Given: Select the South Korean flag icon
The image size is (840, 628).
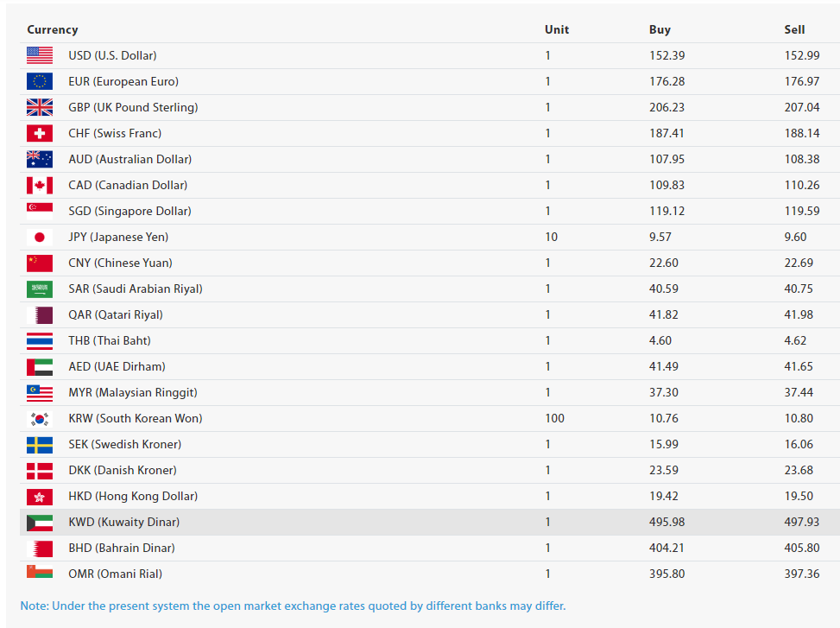Looking at the screenshot, I should (x=40, y=418).
